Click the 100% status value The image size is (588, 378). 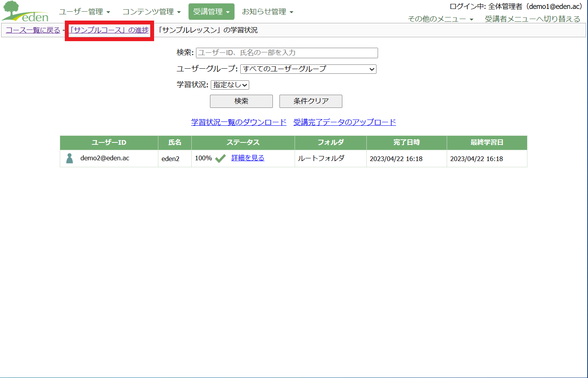[203, 158]
